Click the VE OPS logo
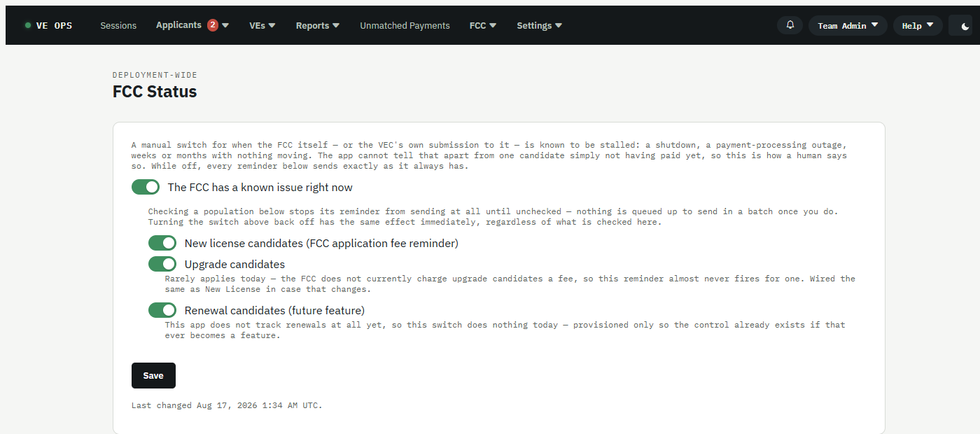This screenshot has height=434, width=980. [48, 25]
